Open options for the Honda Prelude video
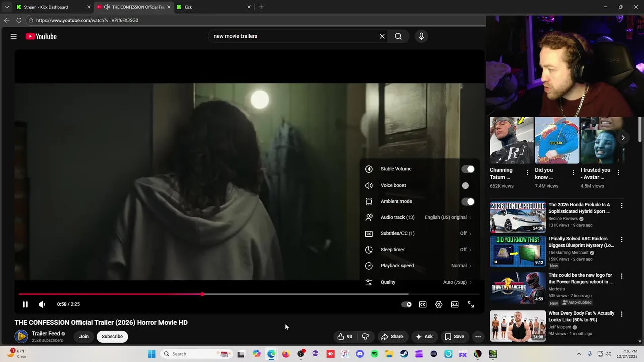 pyautogui.click(x=622, y=206)
